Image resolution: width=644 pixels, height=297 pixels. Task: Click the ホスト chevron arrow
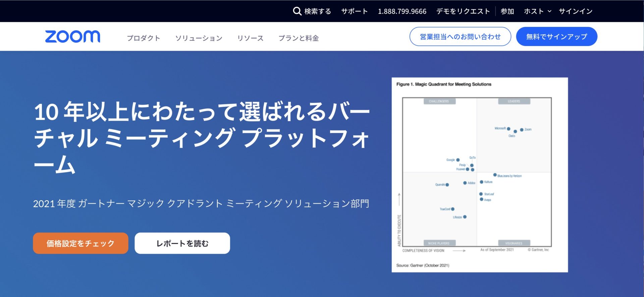pos(549,11)
